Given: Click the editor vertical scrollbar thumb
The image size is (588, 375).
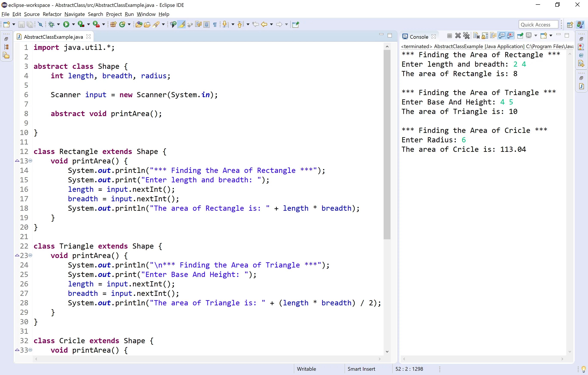Looking at the screenshot, I should pos(387,145).
